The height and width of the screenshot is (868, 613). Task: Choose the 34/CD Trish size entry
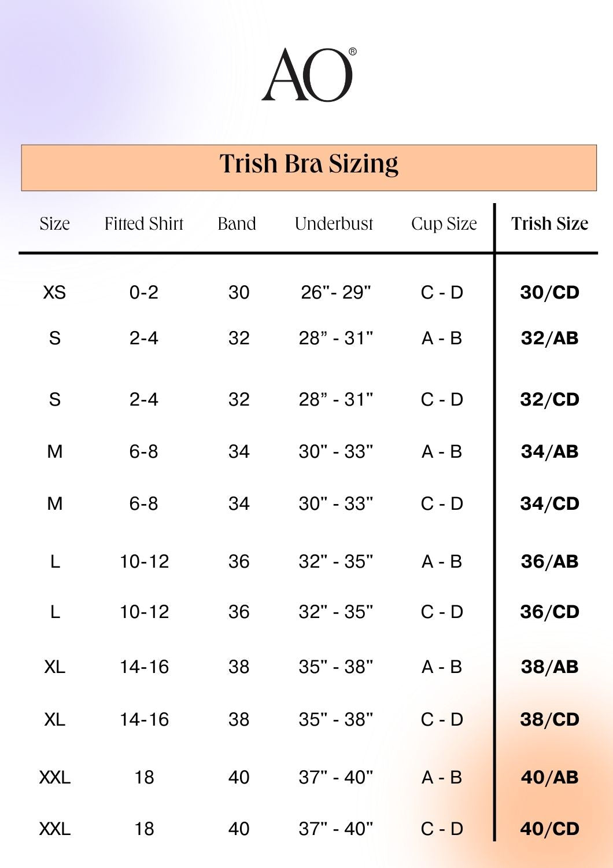(x=549, y=503)
